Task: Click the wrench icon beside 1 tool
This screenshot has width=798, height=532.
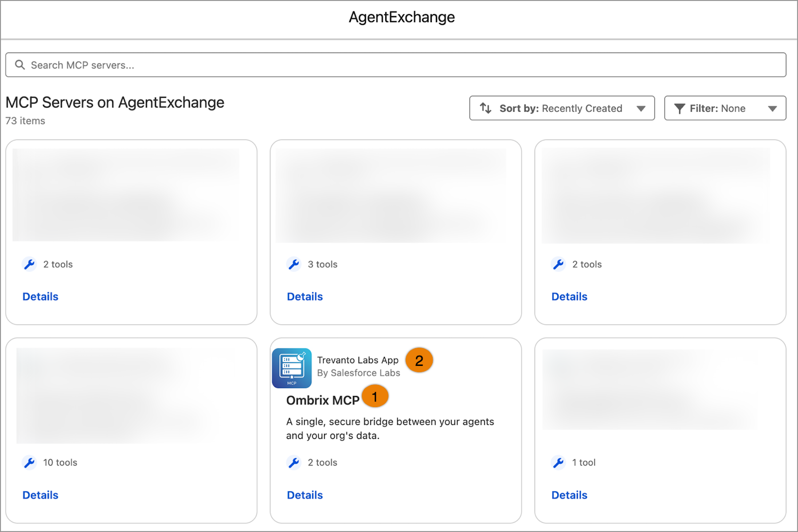Action: [558, 462]
